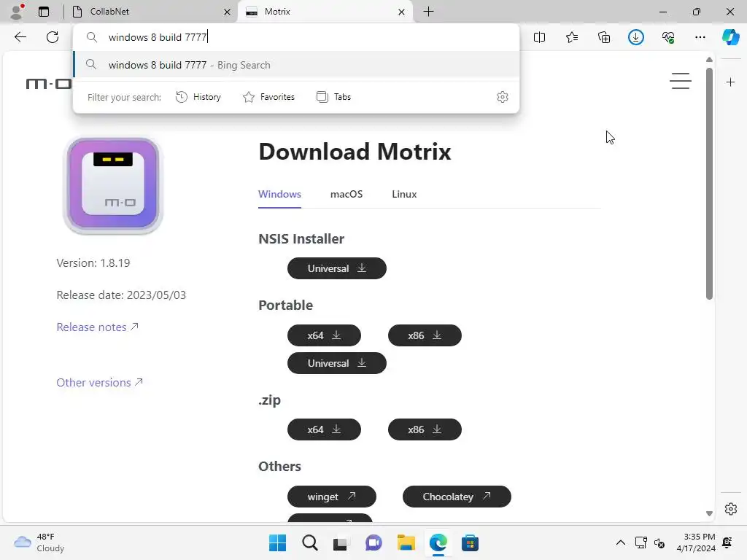The width and height of the screenshot is (747, 560).
Task: Open the clock showing 3:35 PM
Action: 696,542
